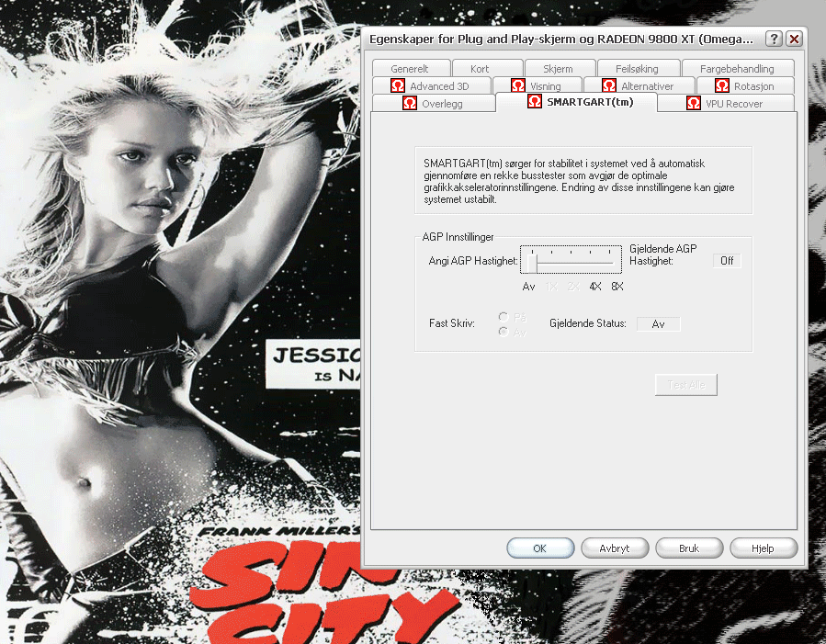Click the Omega icon on Advanced 3D tab
826x644 pixels.
point(398,85)
